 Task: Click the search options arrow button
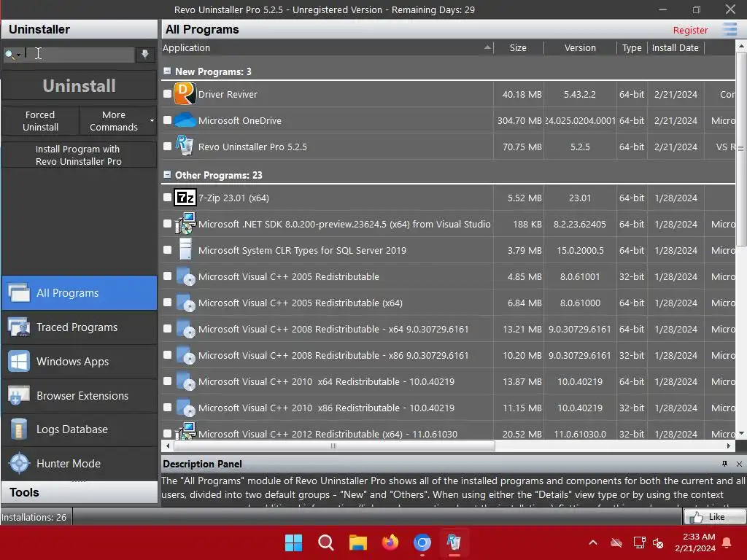click(145, 54)
